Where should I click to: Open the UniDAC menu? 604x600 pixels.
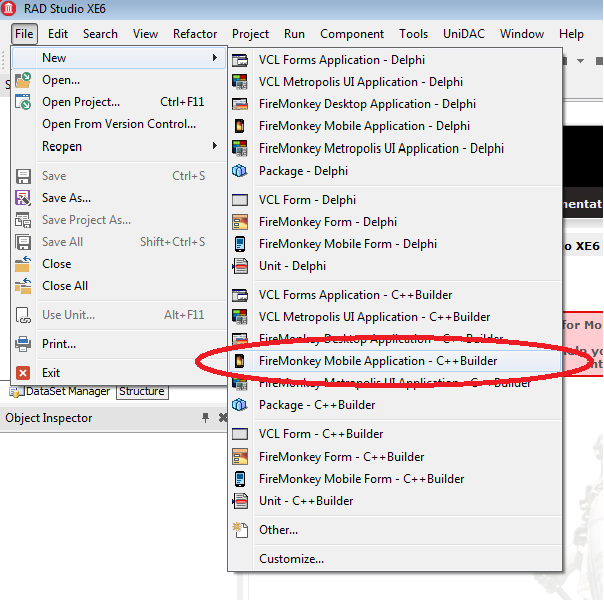point(464,34)
